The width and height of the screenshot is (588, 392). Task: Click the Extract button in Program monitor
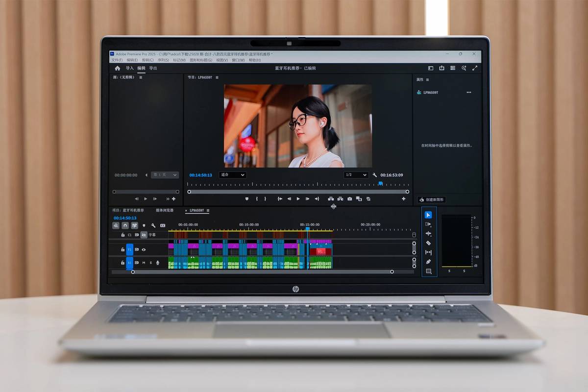pos(340,199)
